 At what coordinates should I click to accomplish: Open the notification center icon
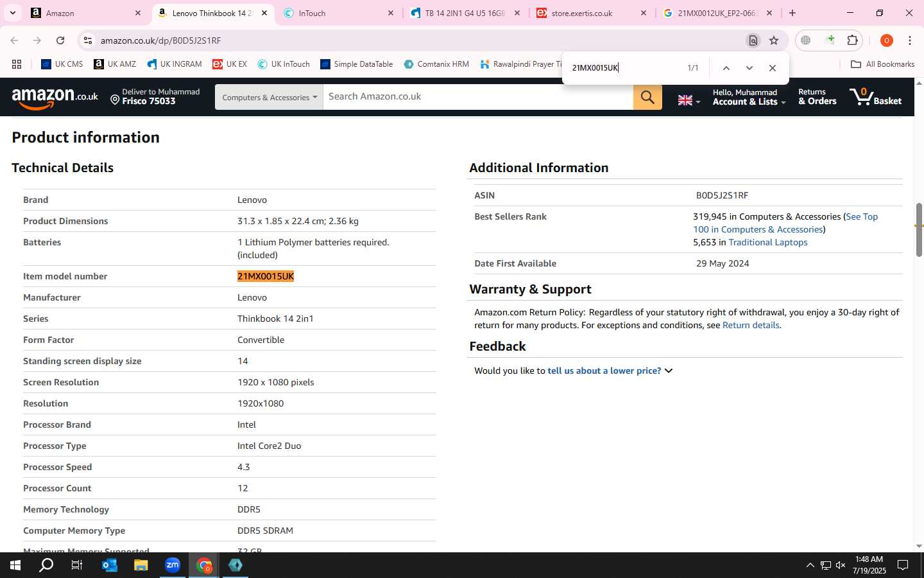click(x=902, y=565)
